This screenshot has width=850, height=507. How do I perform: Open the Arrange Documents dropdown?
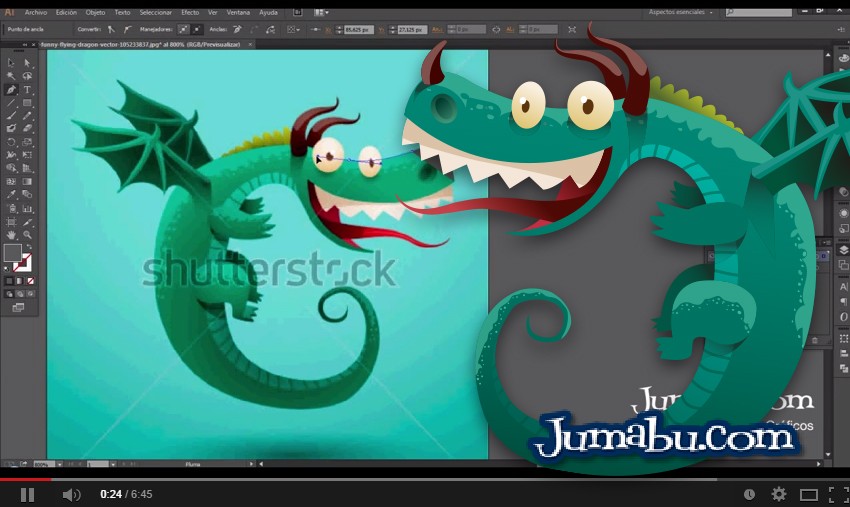321,12
